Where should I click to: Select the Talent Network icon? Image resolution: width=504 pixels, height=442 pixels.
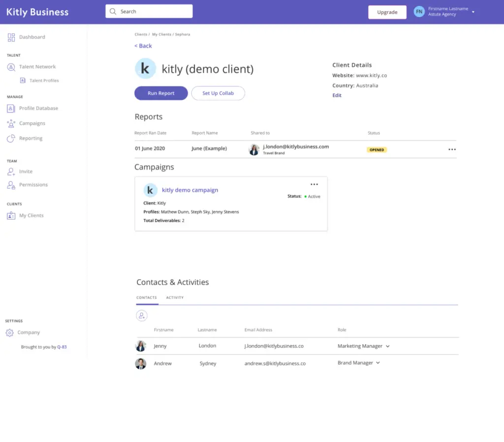(12, 66)
